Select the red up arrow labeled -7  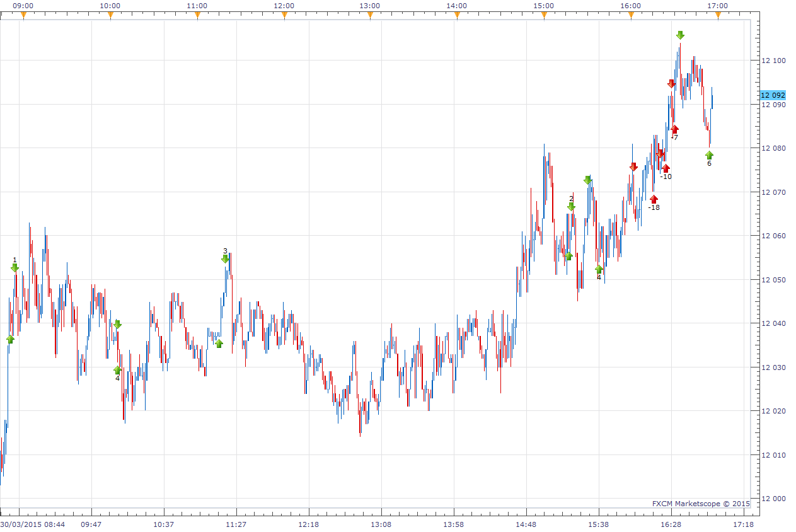click(674, 129)
